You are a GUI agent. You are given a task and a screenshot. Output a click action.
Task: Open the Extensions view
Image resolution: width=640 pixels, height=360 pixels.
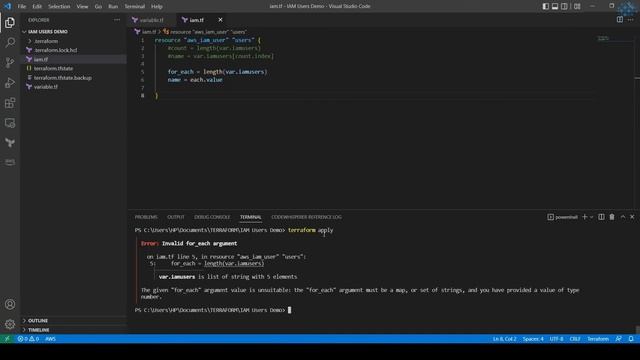pos(10,103)
